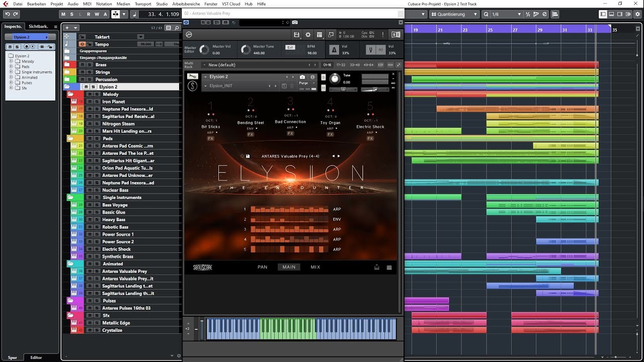Image resolution: width=644 pixels, height=362 pixels.
Task: Adjust the Master Vol knob
Action: [204, 50]
